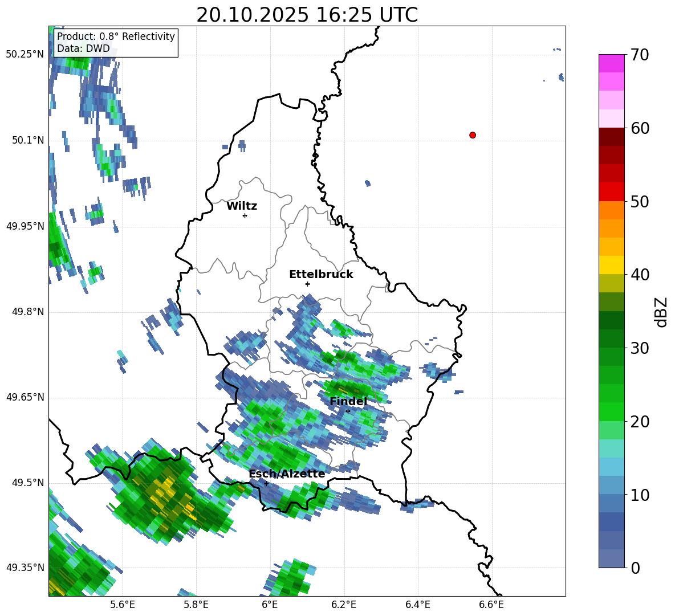Click the Wiltz city label
Screen dimensions: 675x616
click(x=242, y=206)
